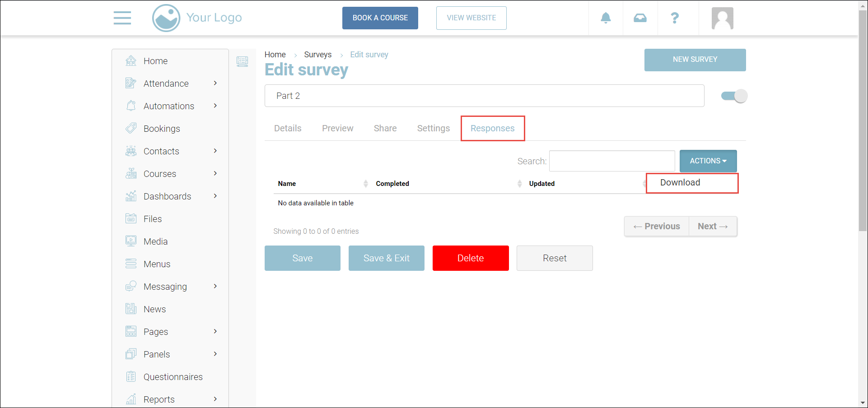Click the notifications bell icon

(x=606, y=18)
